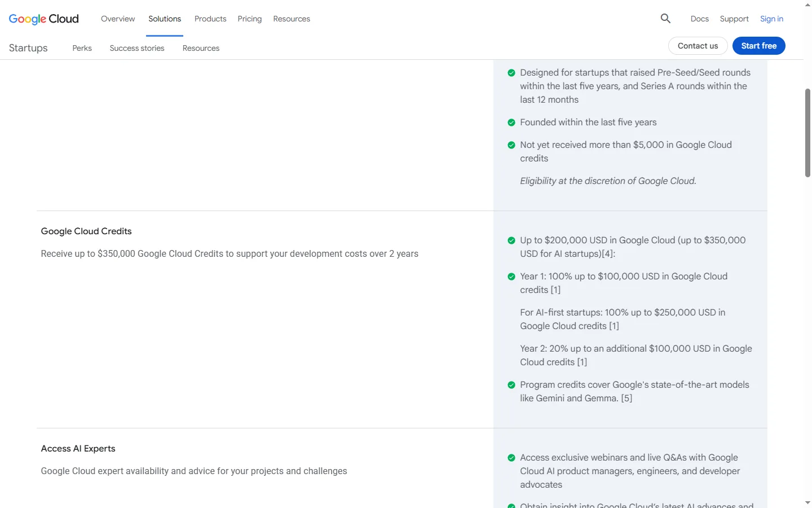Click 'Not yet received more than $5,000' text

point(626,152)
